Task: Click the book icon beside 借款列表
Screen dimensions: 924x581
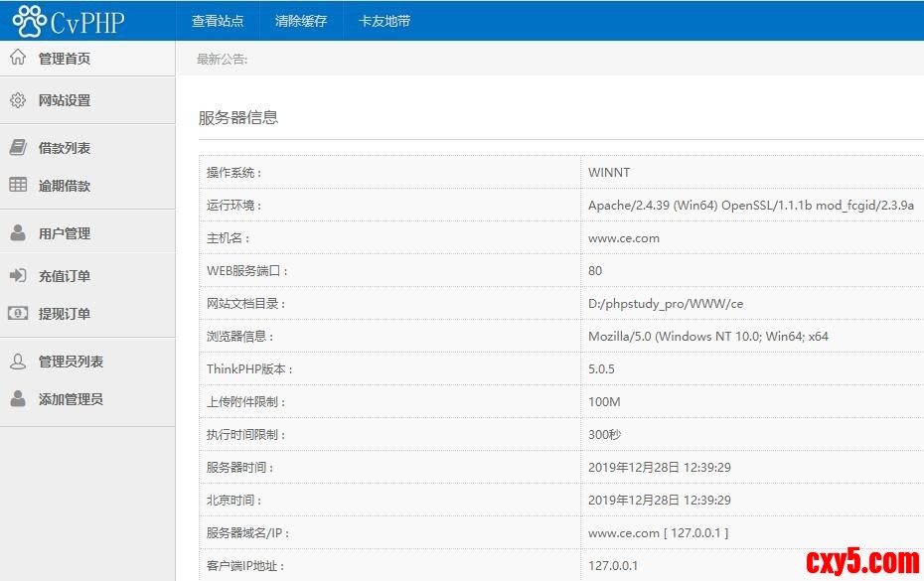Action: (x=18, y=148)
